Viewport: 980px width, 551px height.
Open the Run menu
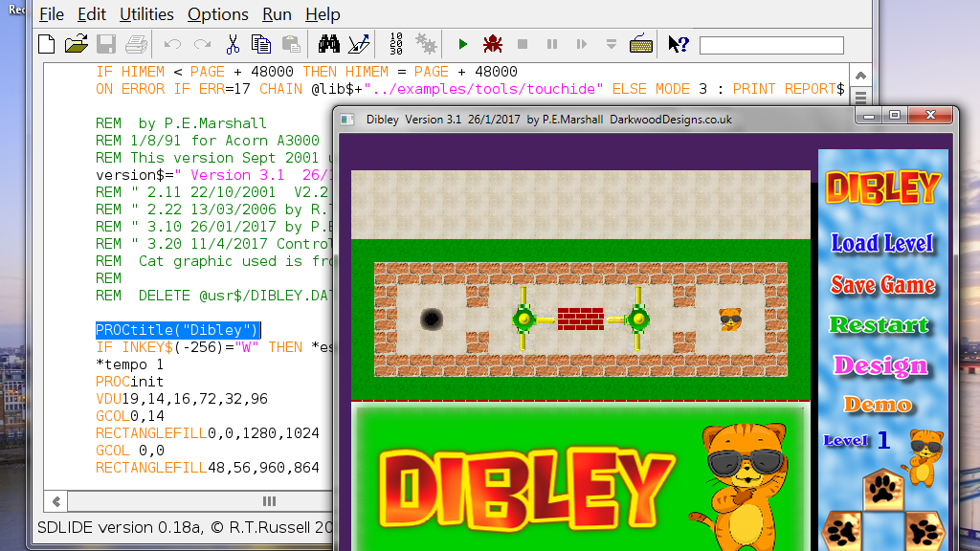277,14
